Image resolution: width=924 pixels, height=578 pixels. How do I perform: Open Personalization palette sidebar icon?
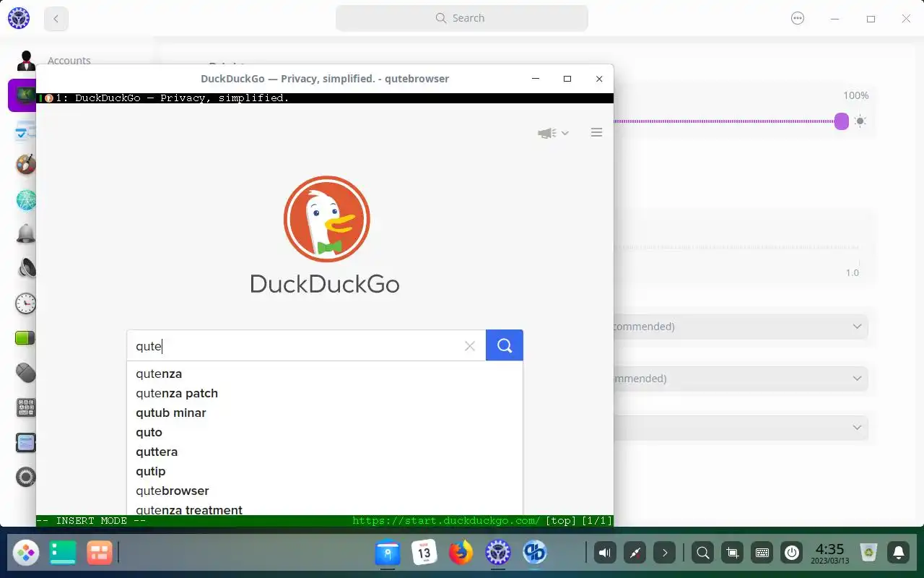pos(26,165)
